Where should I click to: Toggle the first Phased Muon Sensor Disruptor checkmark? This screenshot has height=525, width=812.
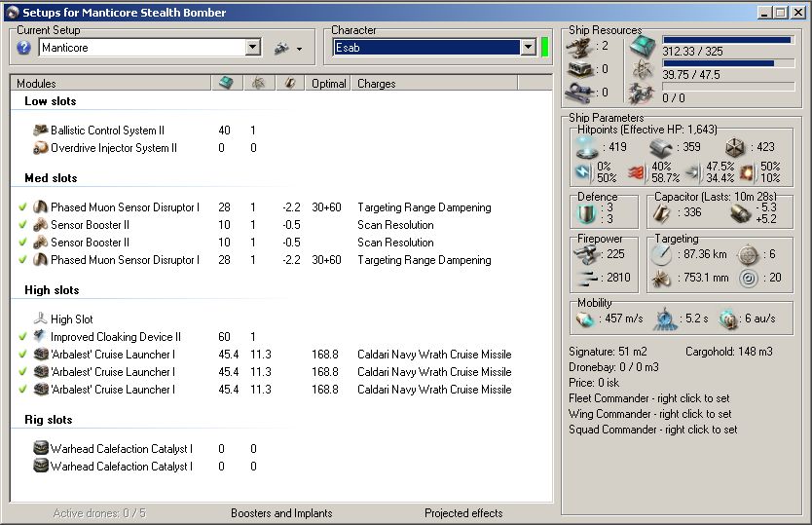(x=22, y=207)
